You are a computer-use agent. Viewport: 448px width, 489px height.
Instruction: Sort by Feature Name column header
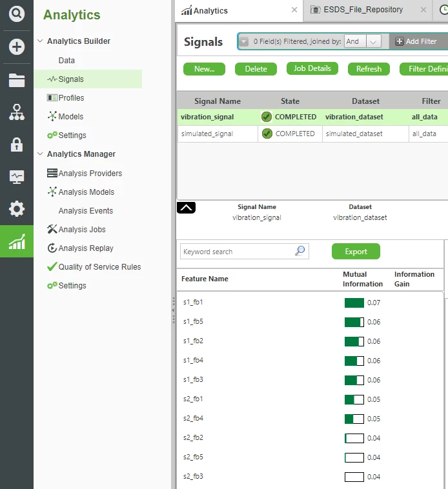(x=205, y=279)
